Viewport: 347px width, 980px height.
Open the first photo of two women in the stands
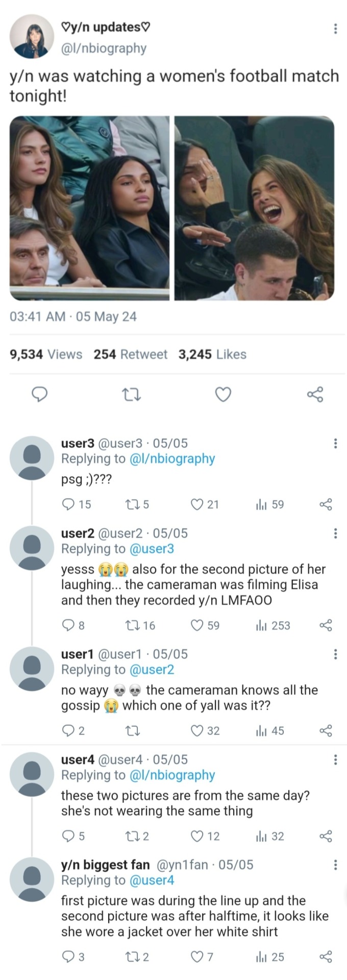pos(90,208)
